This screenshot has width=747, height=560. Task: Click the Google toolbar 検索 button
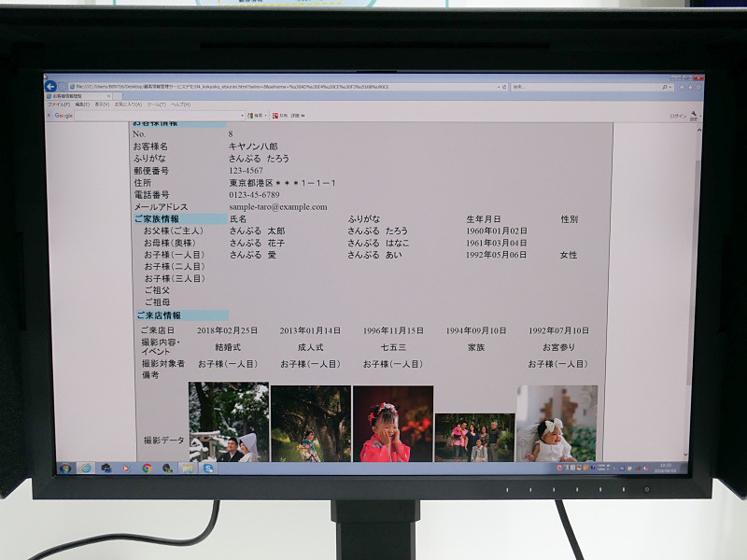[256, 115]
